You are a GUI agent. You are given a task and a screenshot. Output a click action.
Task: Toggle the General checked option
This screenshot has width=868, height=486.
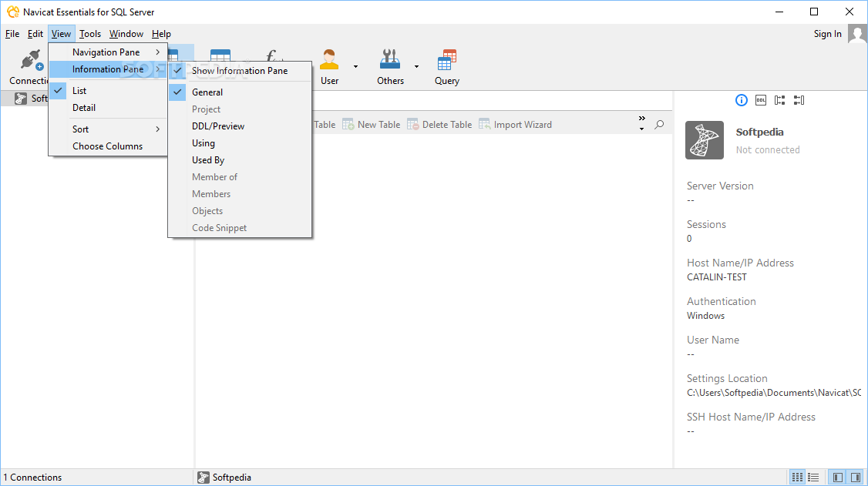click(x=240, y=92)
